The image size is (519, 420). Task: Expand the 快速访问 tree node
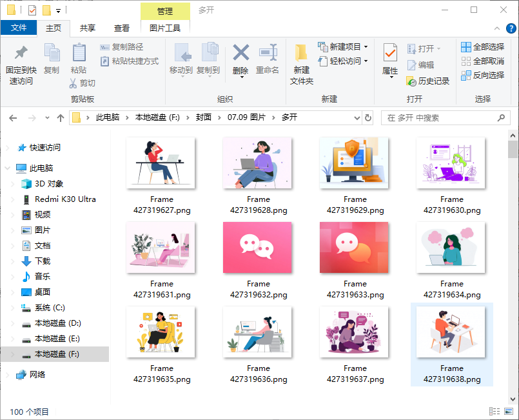[8, 148]
